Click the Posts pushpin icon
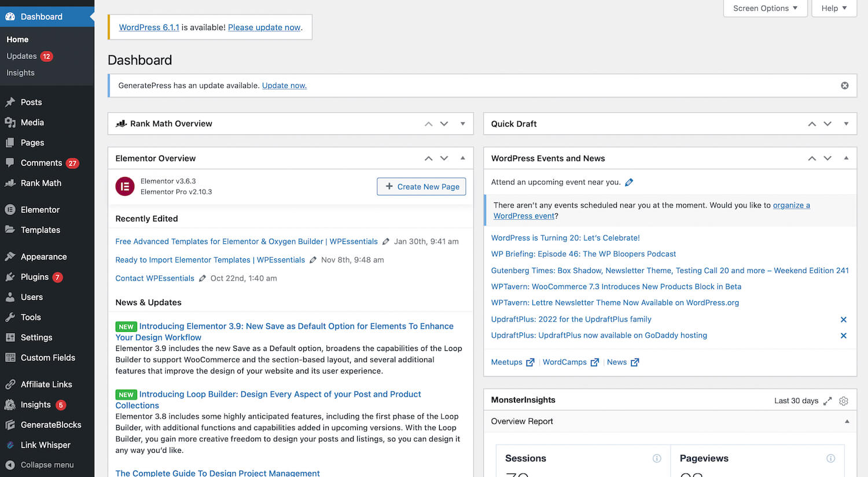The width and height of the screenshot is (868, 477). [10, 102]
